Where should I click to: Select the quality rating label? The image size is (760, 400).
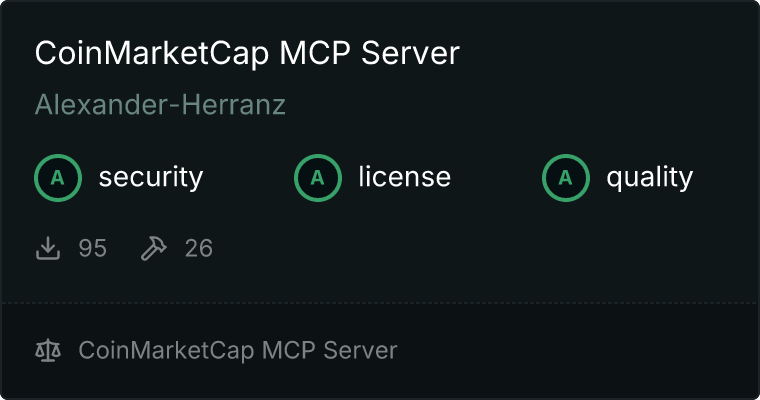649,177
